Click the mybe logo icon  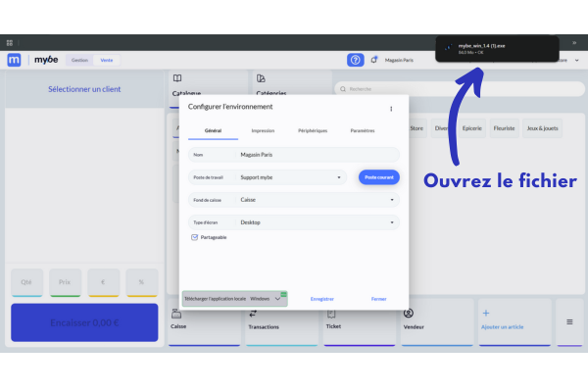coord(15,60)
